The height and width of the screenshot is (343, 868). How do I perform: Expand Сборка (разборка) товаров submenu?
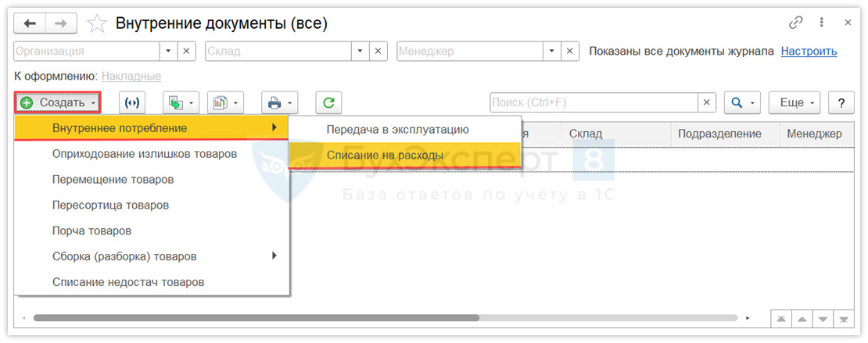[152, 256]
